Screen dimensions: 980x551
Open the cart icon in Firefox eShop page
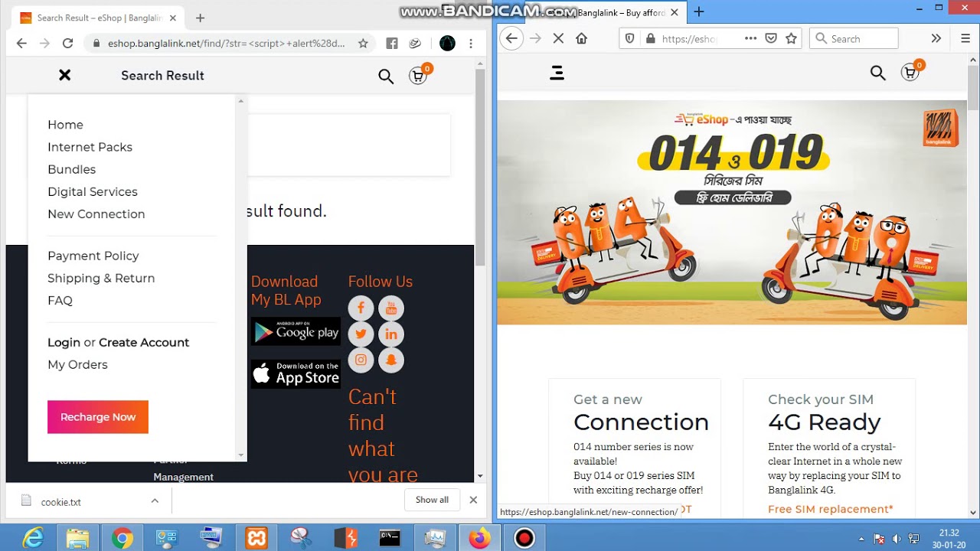[x=910, y=73]
